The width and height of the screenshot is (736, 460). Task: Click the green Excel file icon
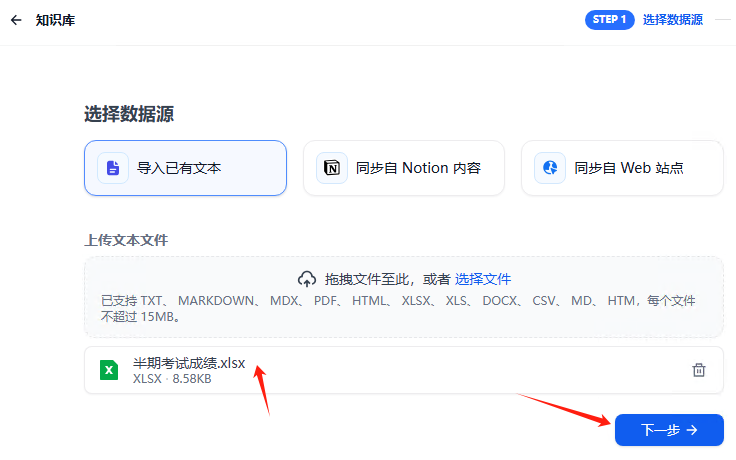(109, 370)
